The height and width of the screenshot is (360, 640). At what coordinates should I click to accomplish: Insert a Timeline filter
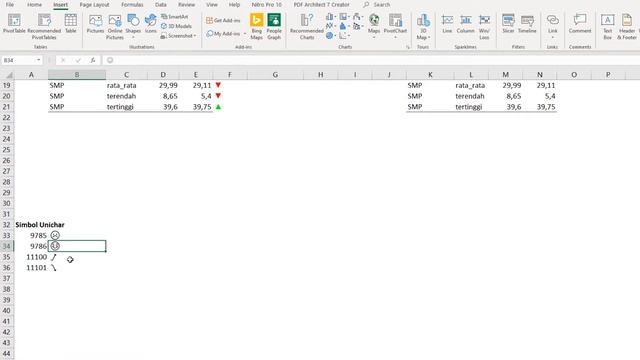(x=527, y=23)
